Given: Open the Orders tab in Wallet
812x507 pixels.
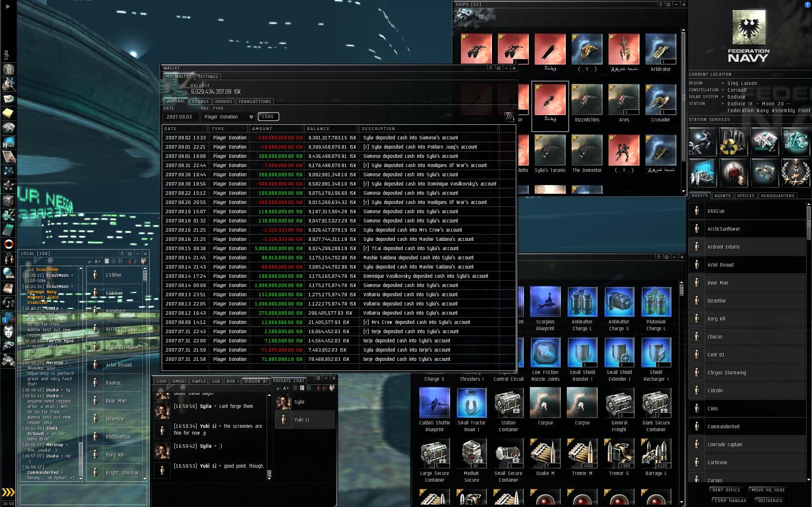Looking at the screenshot, I should [x=223, y=101].
